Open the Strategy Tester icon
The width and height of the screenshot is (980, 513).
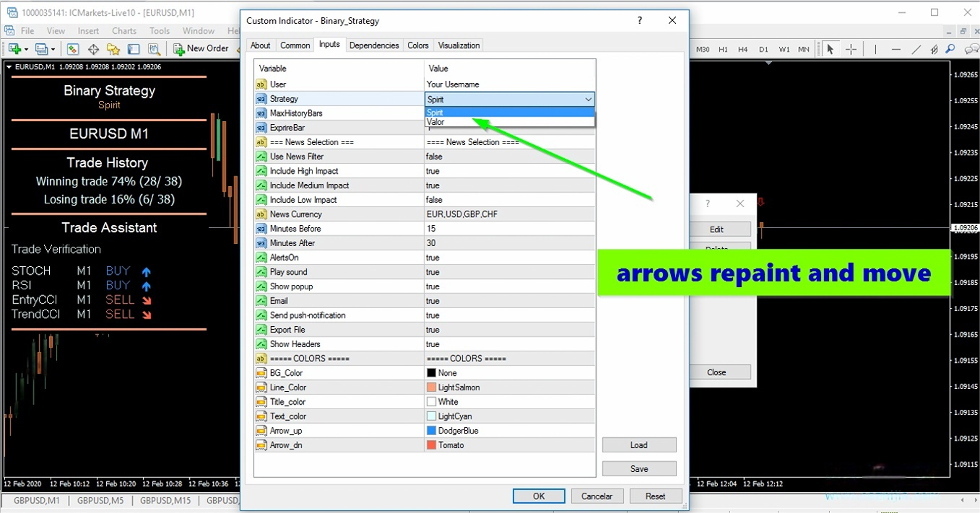pyautogui.click(x=154, y=49)
